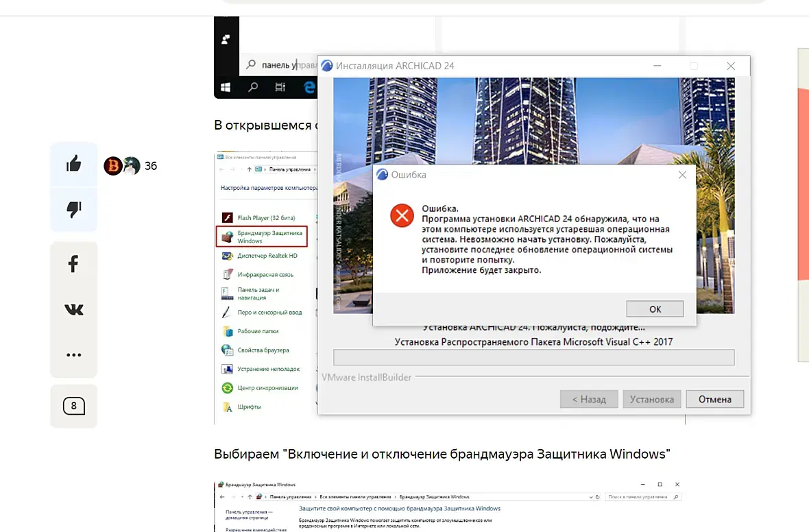This screenshot has height=532, width=809.
Task: Click Edge browser icon in article screenshot
Action: (309, 87)
